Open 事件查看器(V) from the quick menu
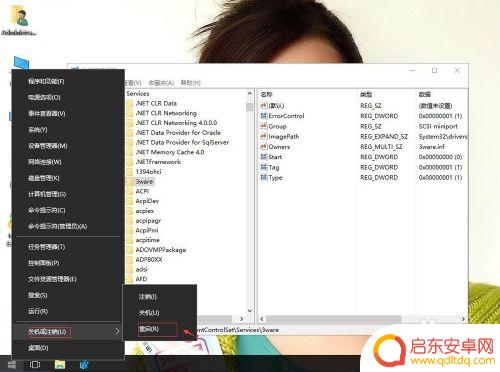The width and height of the screenshot is (500, 372). point(68,114)
